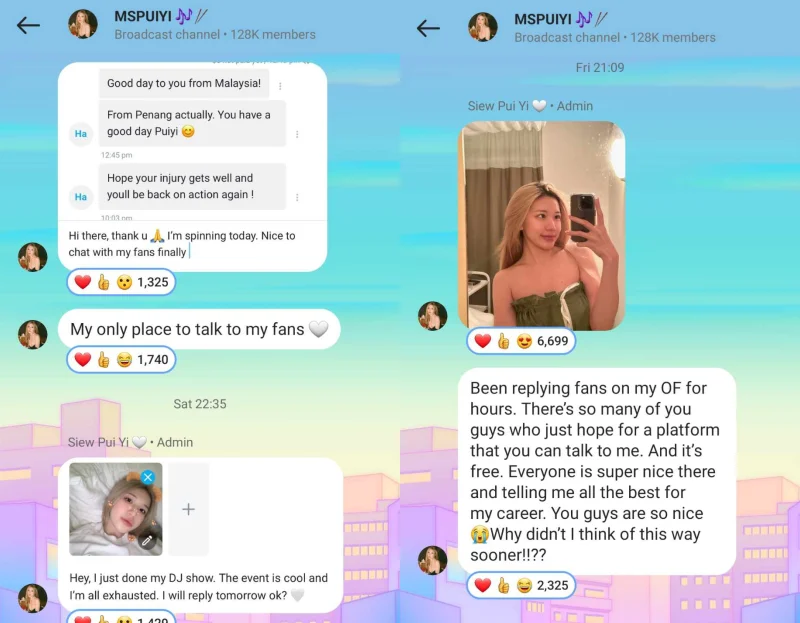Tap the back arrow in right chat header

coord(428,28)
